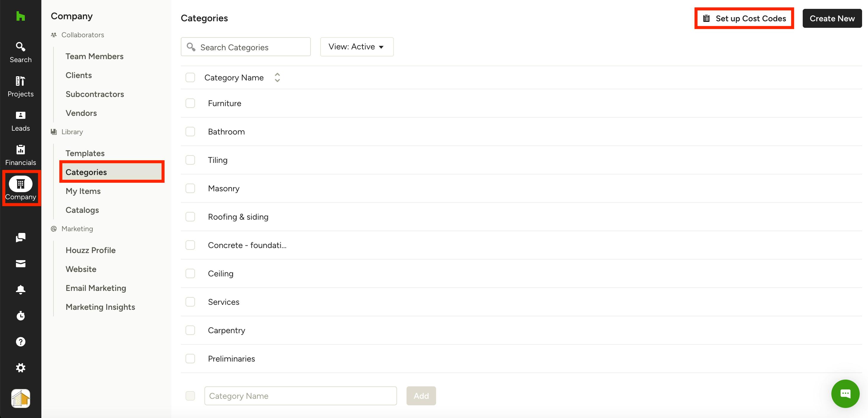The height and width of the screenshot is (418, 868).
Task: Open the time tracker stopwatch icon
Action: point(21,315)
